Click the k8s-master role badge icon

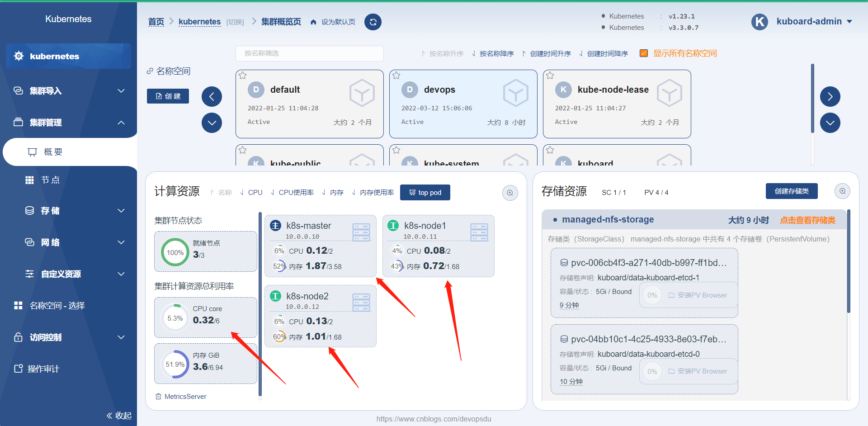275,225
